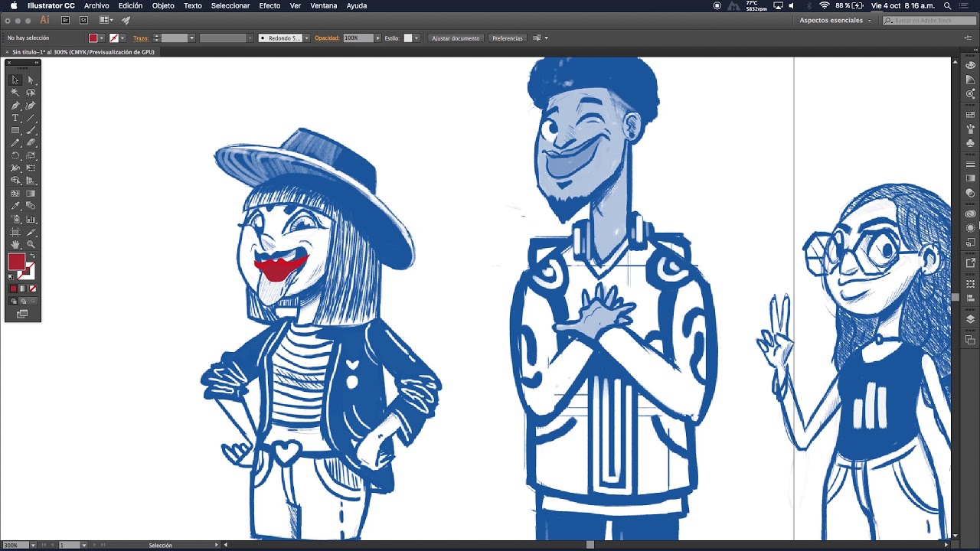Screen dimensions: 980x551
Task: Click the Buscar en Adobe Stock field
Action: tap(929, 20)
